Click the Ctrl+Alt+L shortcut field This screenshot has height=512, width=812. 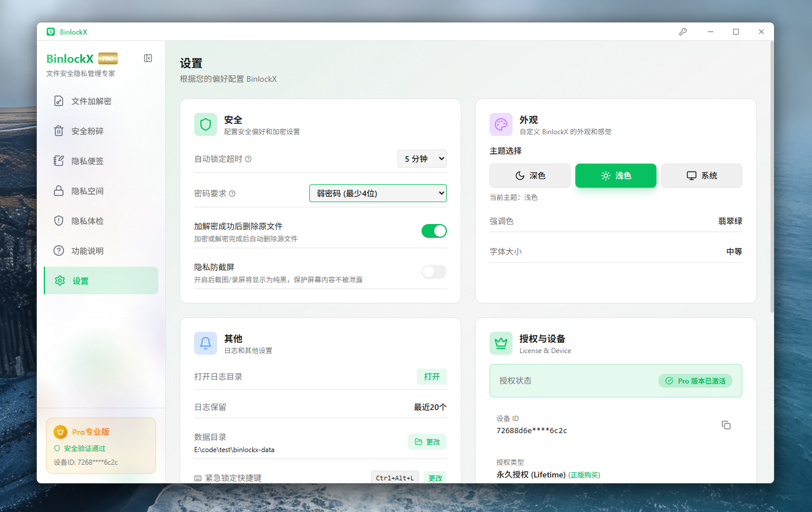tap(395, 478)
